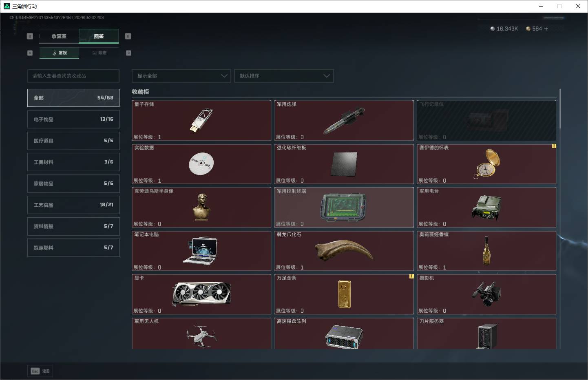The height and width of the screenshot is (380, 588).
Task: Click the quantum storage USB item icon
Action: (x=201, y=120)
